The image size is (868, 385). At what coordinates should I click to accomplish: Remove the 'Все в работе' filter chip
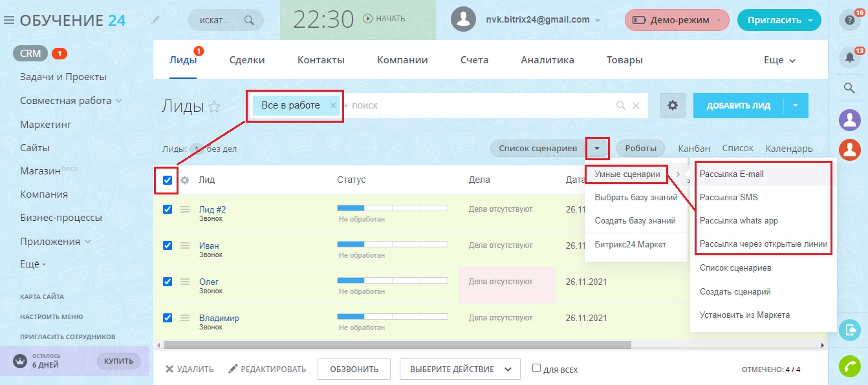(x=333, y=105)
